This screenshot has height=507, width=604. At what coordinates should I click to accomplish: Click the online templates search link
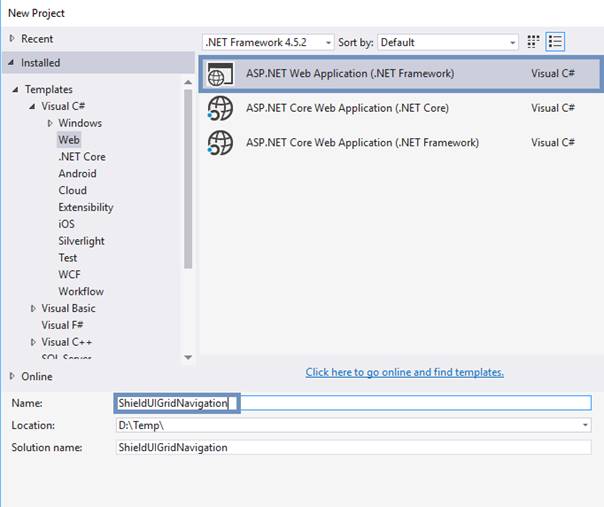point(404,372)
